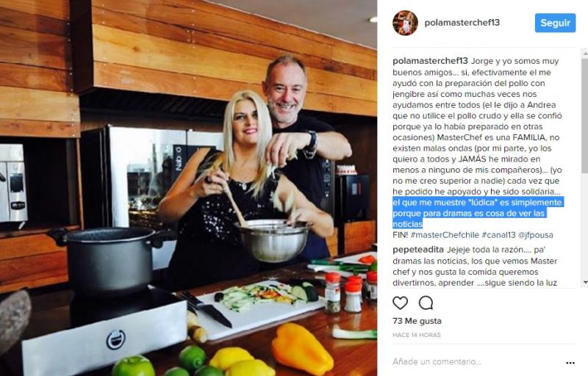Visit the @jfpousa mentioned profile
This screenshot has width=588, height=376.
536,235
